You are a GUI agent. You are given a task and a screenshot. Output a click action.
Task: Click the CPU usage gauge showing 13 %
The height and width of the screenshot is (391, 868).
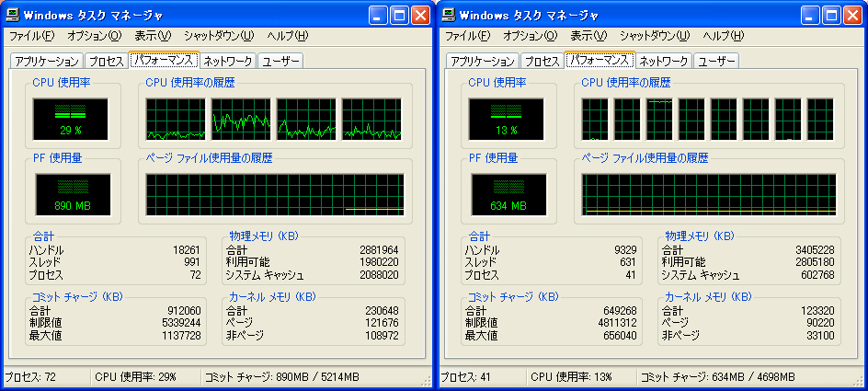click(x=507, y=119)
